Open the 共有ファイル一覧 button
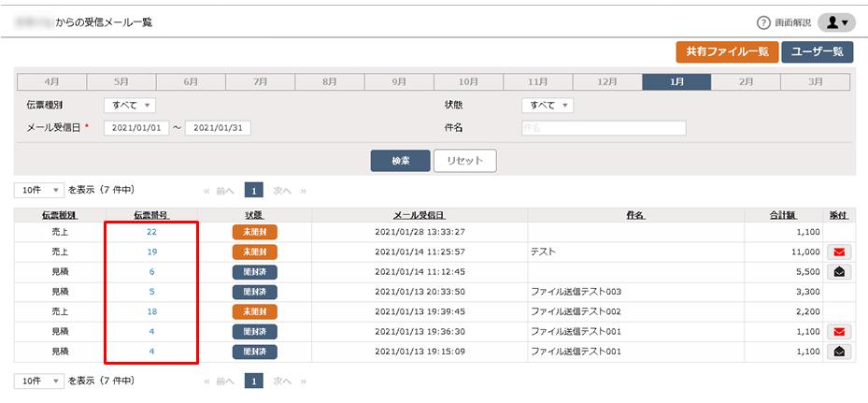868x403 pixels. (728, 52)
